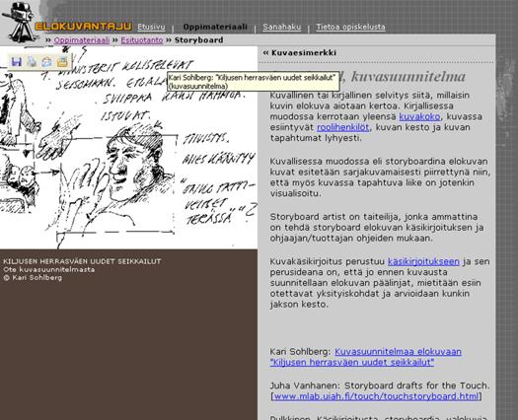Click the email image icon in image toolbar

point(47,62)
